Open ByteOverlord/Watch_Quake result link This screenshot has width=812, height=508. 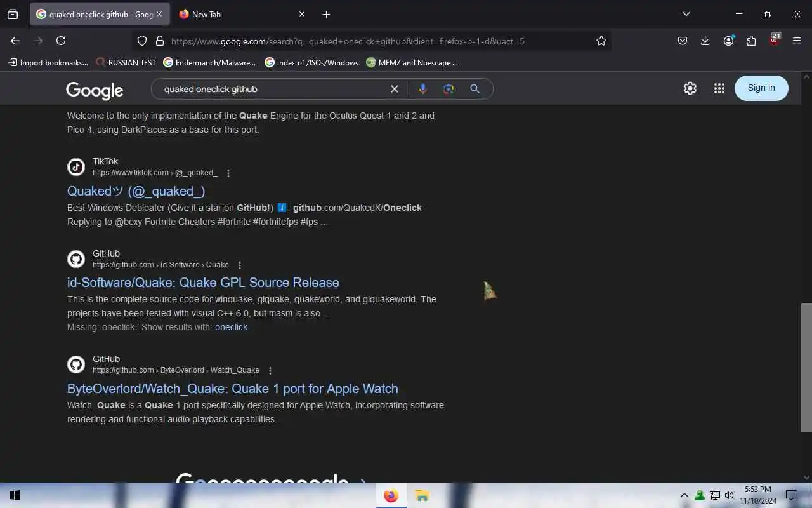[233, 389]
